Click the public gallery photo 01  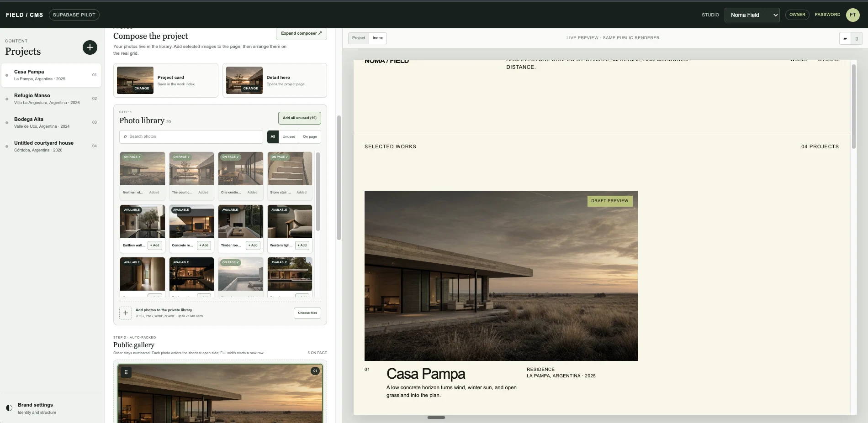[x=220, y=393]
